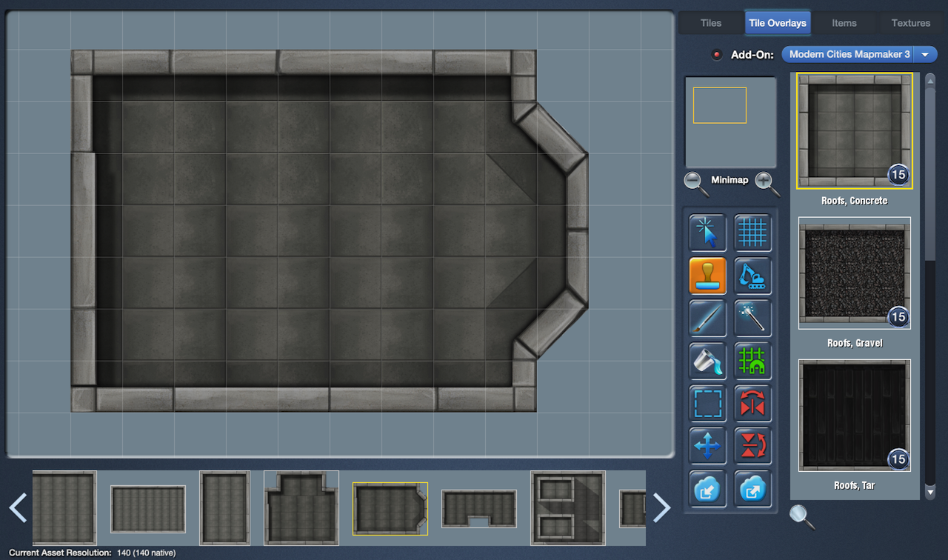948x560 pixels.
Task: Zoom in the minimap with plus magnifier
Action: tap(767, 182)
